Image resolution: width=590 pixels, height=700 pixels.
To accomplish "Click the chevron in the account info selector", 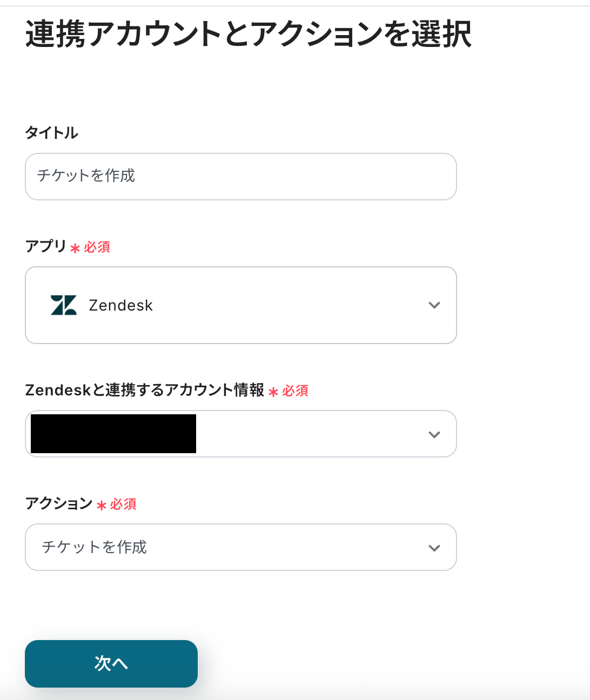I will click(x=434, y=434).
